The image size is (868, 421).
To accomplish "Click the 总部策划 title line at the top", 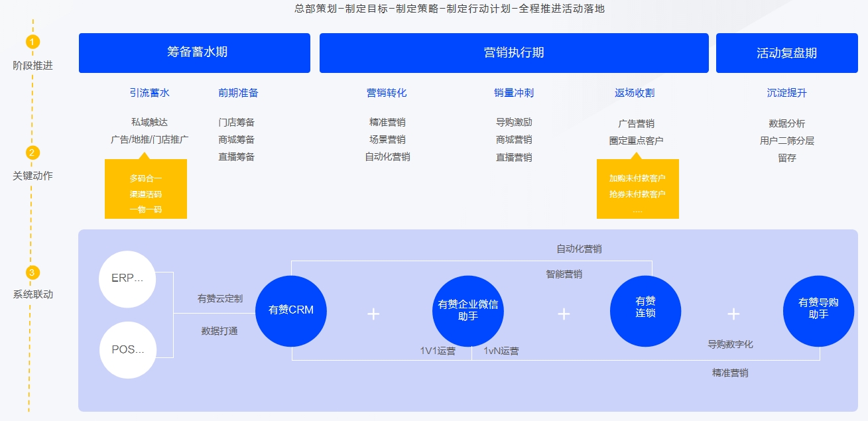I will 450,9.
